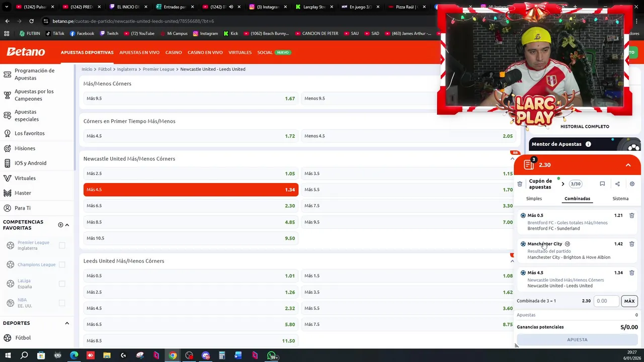Share the betting coupon
The width and height of the screenshot is (644, 362).
(x=617, y=184)
